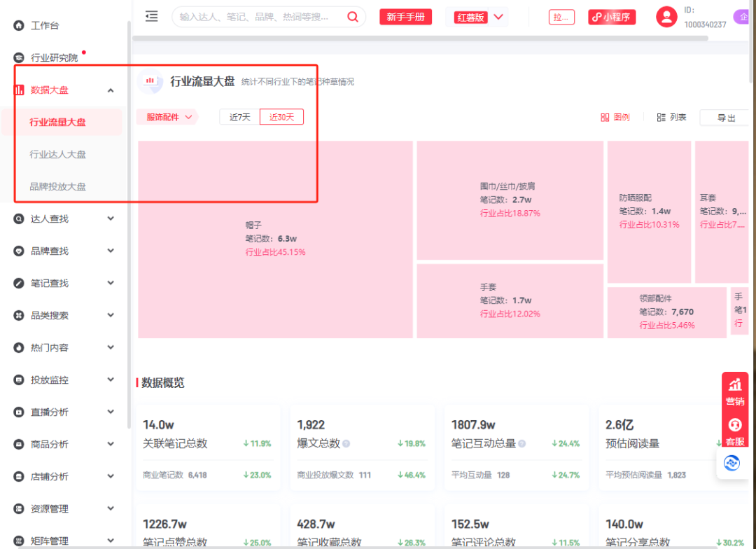Click the sidebar vertical scrollbar
756x549 pixels.
coord(129,224)
